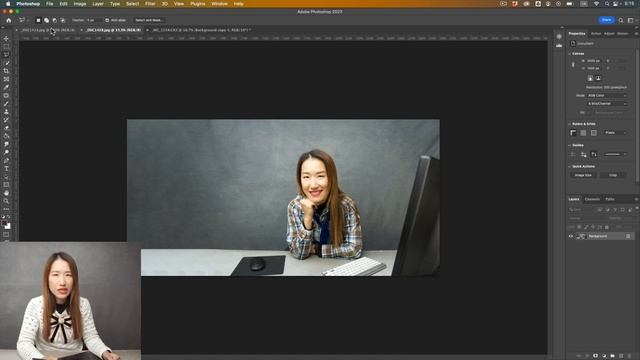Select the Eraser tool
The image size is (640, 360).
coord(6,128)
